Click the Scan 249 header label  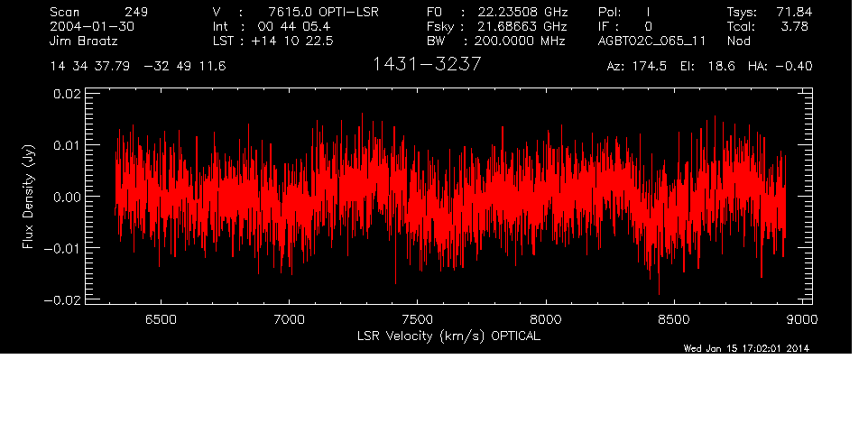(x=99, y=12)
